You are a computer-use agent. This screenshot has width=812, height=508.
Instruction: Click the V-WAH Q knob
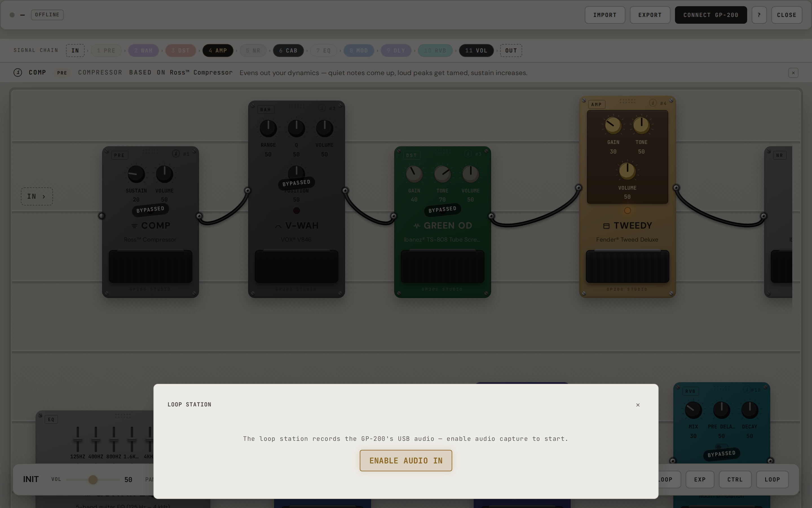(296, 128)
